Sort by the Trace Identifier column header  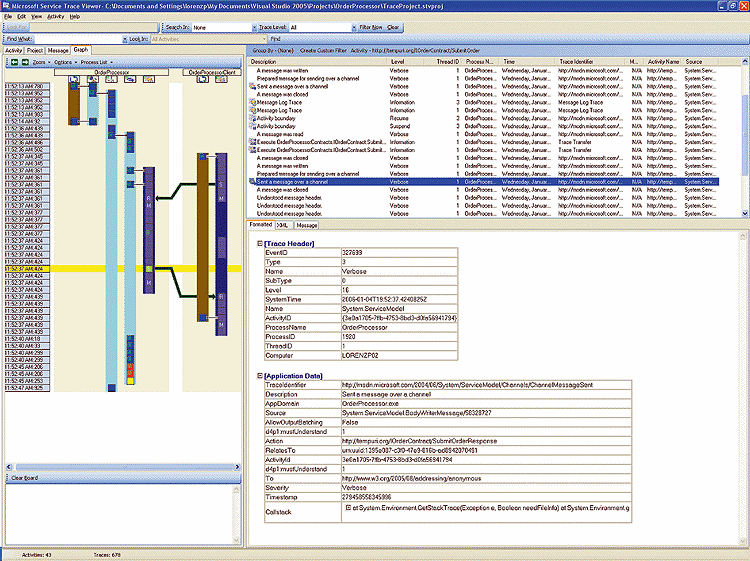pyautogui.click(x=590, y=62)
